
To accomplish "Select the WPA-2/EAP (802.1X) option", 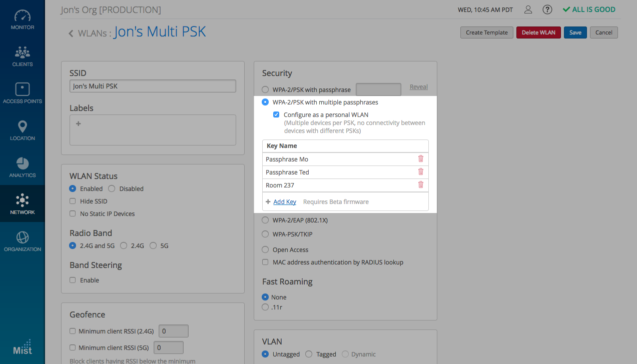I will (266, 220).
